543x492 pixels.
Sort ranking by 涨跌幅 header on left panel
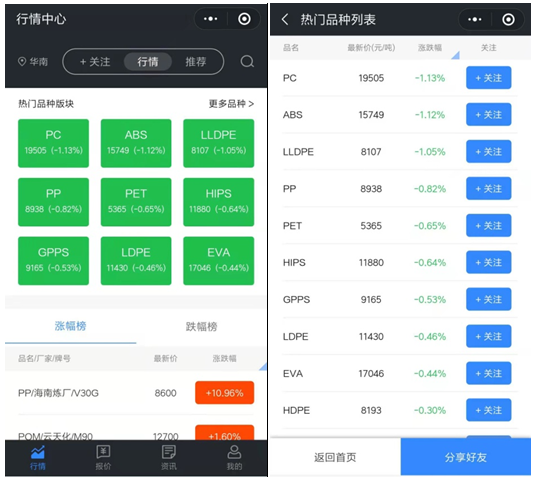coord(224,358)
